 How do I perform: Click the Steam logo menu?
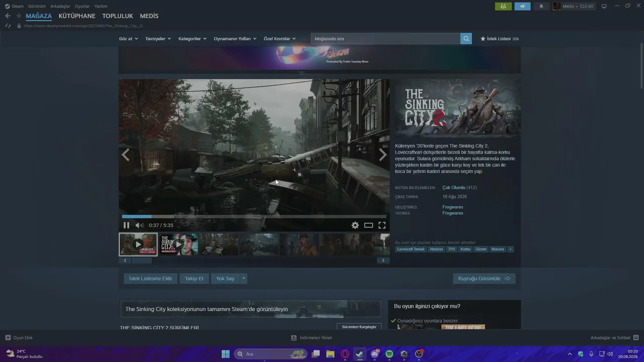[14, 7]
